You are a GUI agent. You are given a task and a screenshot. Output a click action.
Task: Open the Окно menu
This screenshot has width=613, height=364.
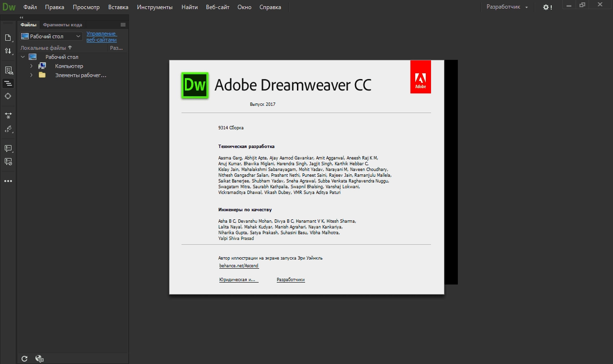click(244, 7)
